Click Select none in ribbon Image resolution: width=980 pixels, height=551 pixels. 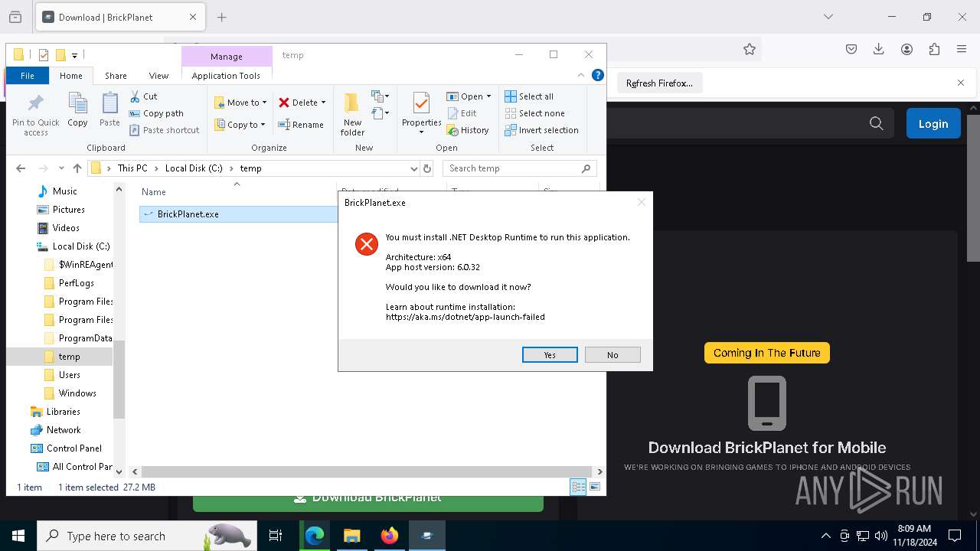pos(534,113)
